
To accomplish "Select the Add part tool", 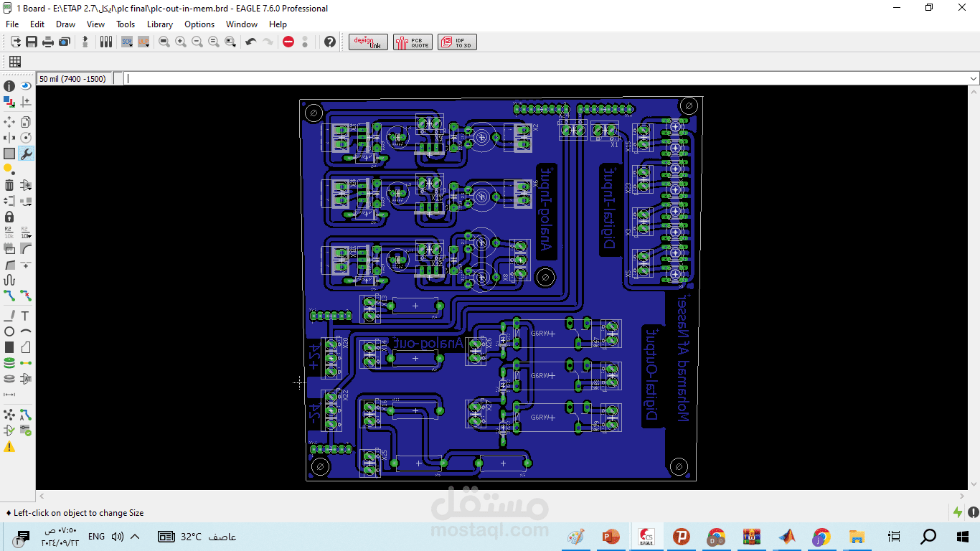I will coord(26,185).
